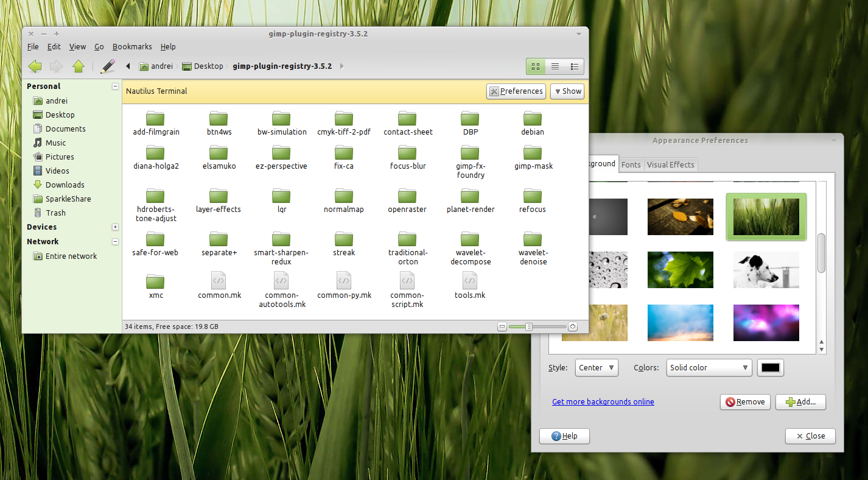868x480 pixels.
Task: Remove the selected background
Action: coord(745,402)
